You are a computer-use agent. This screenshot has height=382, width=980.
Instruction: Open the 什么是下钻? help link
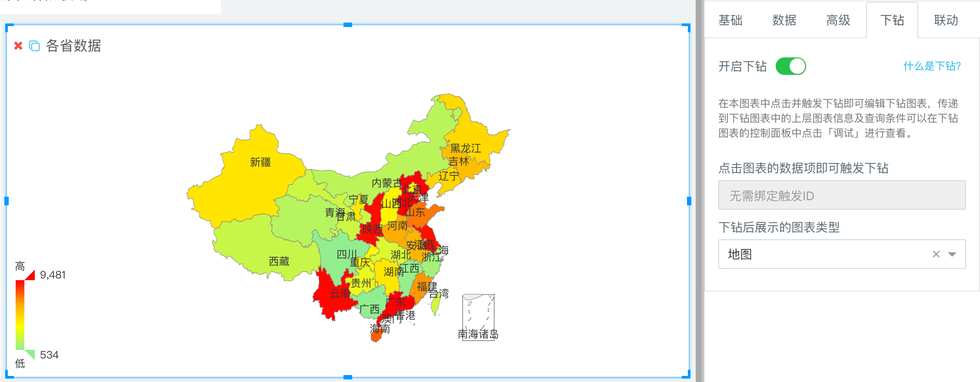click(x=932, y=66)
